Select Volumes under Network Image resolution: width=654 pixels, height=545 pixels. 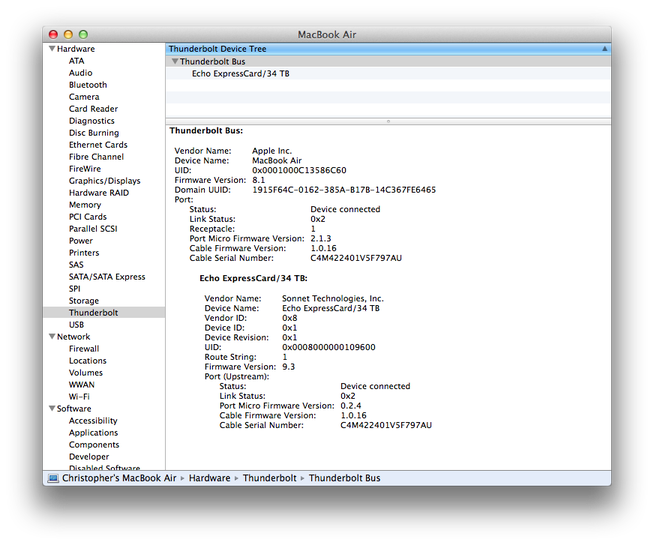pos(86,373)
